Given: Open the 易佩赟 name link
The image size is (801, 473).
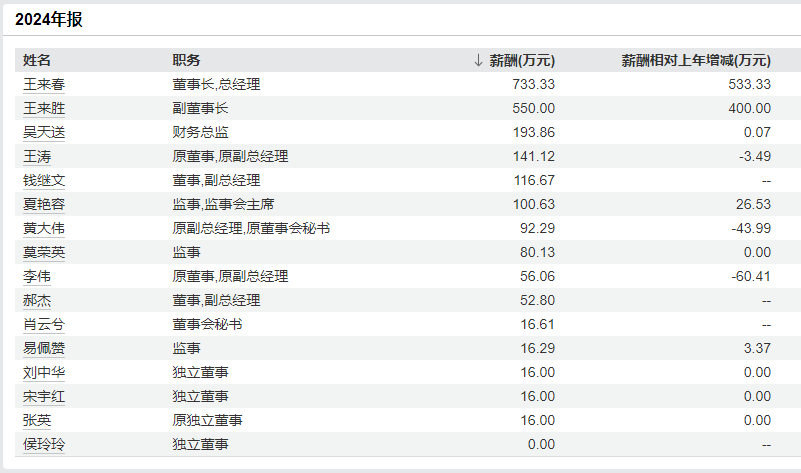Looking at the screenshot, I should click(x=44, y=348).
